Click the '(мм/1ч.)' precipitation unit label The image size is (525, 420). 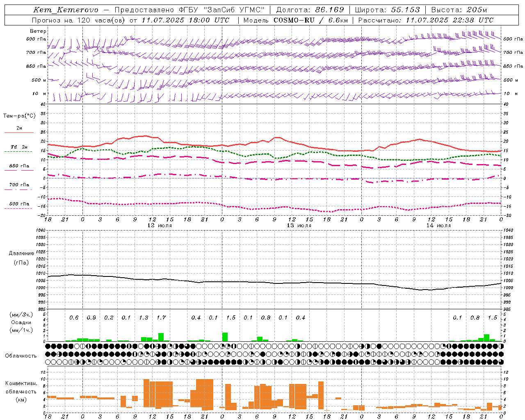click(x=21, y=330)
